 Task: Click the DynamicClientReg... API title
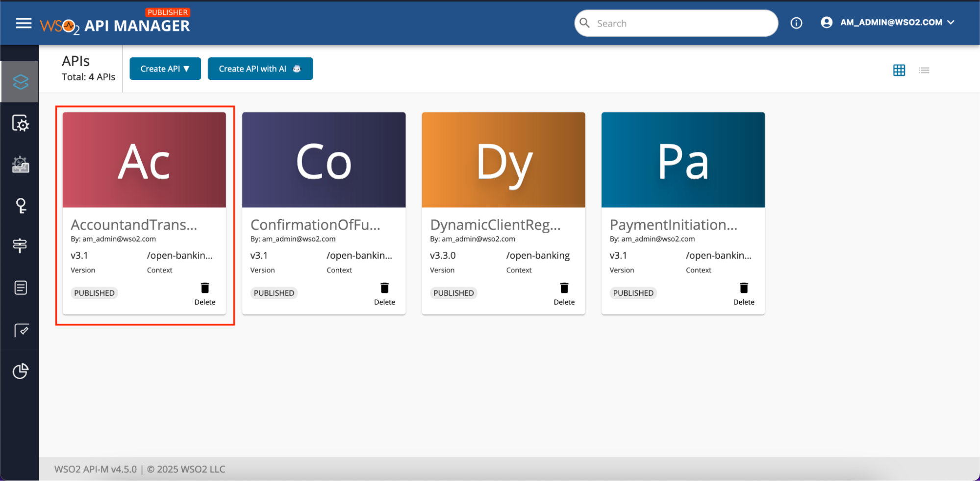click(x=495, y=225)
